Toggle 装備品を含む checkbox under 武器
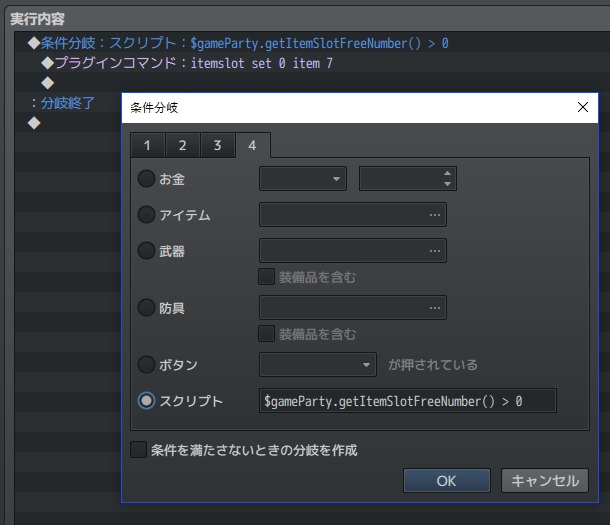 tap(267, 276)
